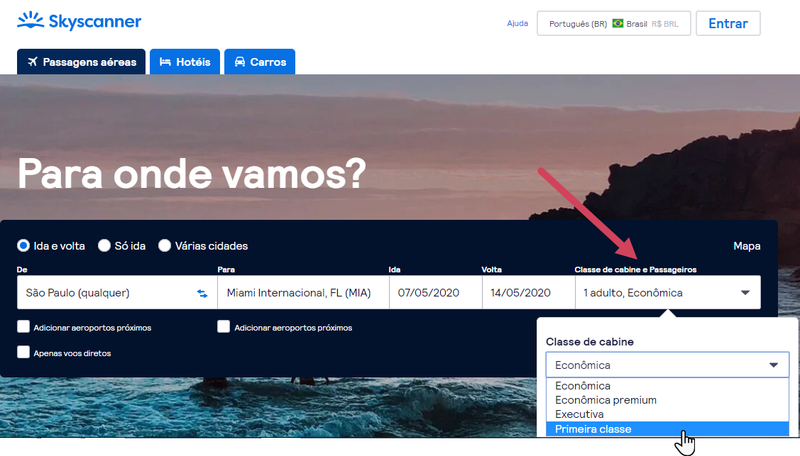Open language and currency selector button

coord(614,23)
